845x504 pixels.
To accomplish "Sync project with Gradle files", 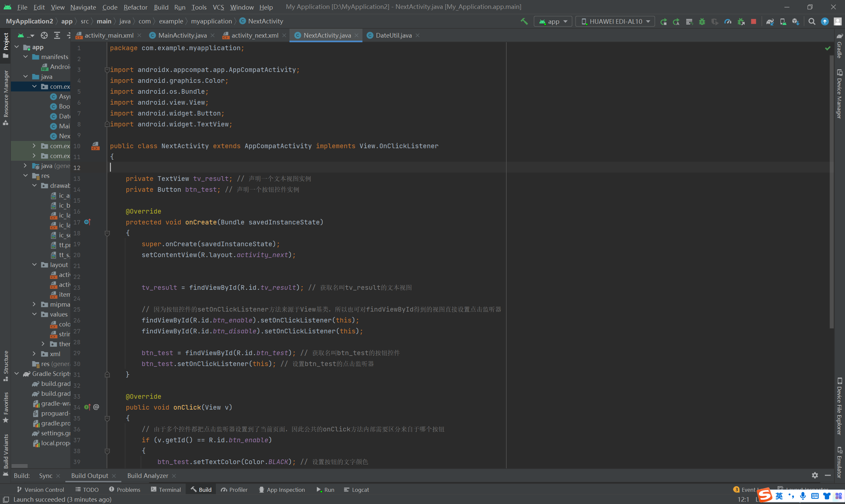I will coord(770,21).
